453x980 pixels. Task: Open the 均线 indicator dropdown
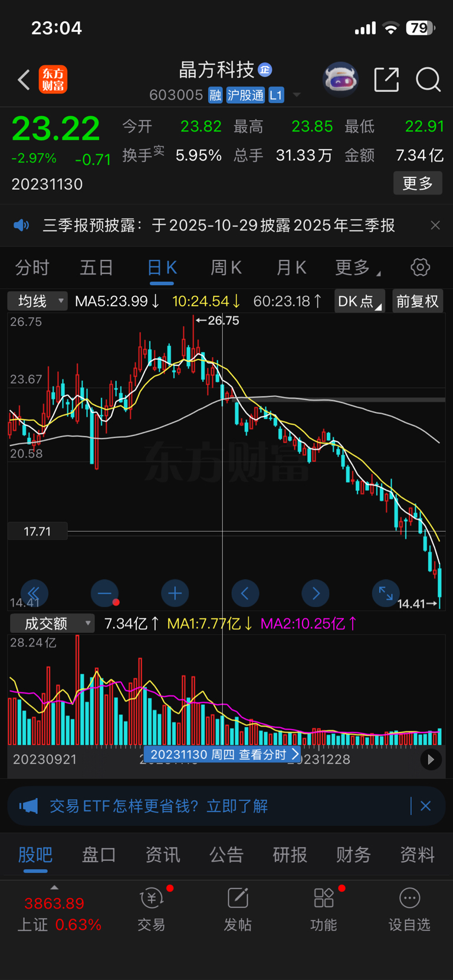tap(38, 301)
